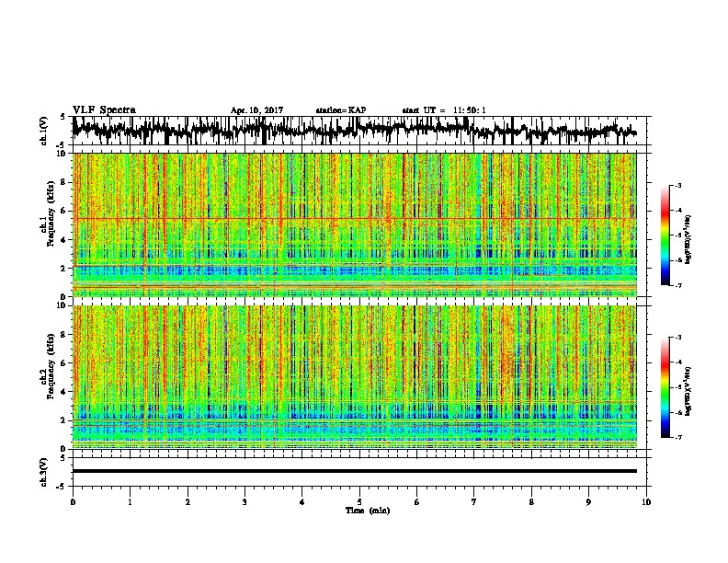Click the "-7" label on the ch.2 colorbar

click(677, 437)
